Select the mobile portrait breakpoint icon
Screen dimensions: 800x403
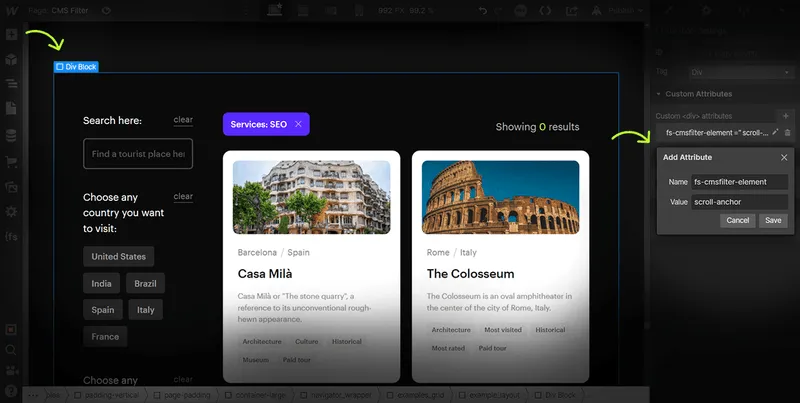click(359, 10)
